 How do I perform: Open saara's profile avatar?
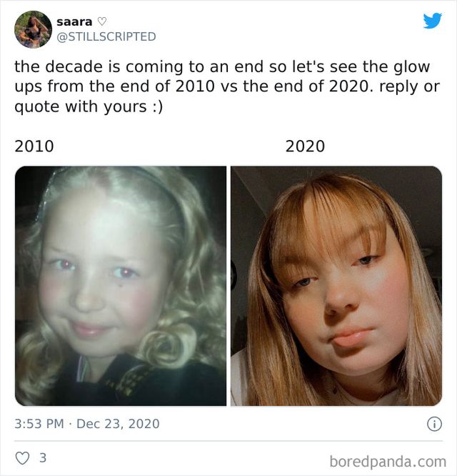tap(33, 29)
